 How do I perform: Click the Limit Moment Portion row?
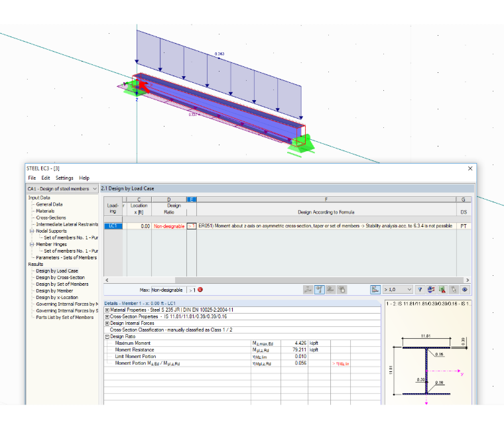click(x=242, y=356)
